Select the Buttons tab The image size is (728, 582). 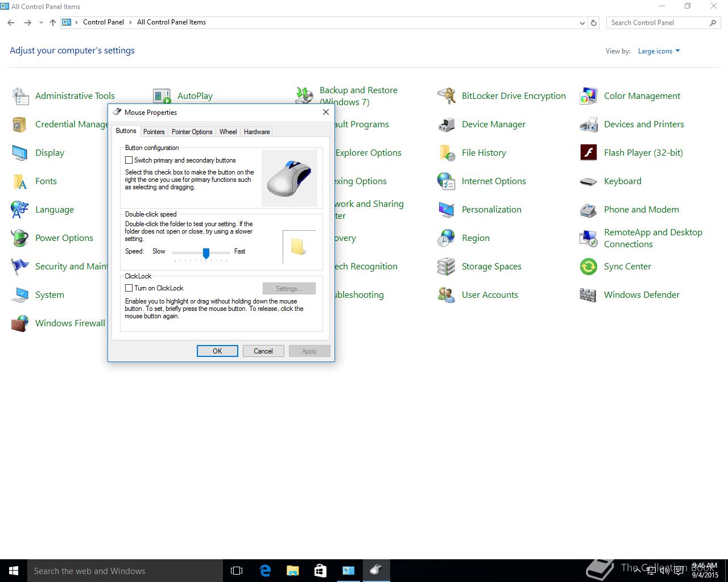[x=126, y=131]
